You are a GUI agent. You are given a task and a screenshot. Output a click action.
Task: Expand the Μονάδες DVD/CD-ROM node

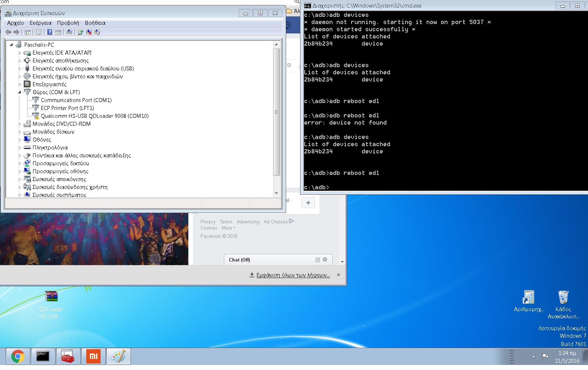20,124
